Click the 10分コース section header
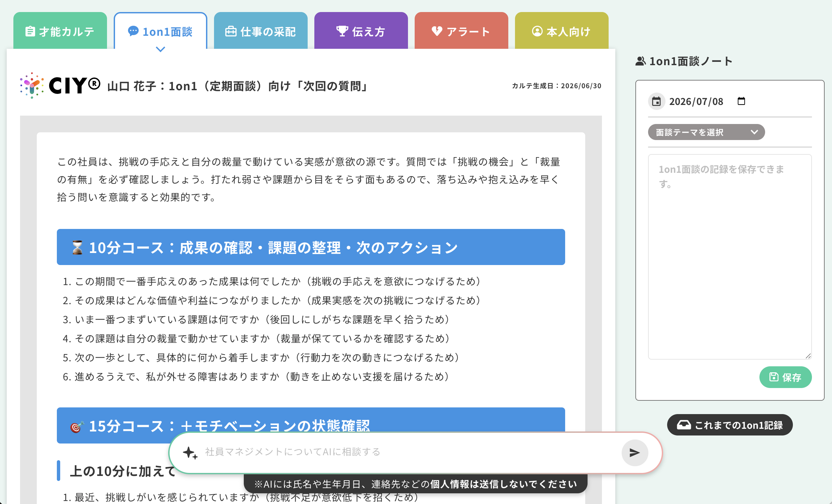Screen dimensions: 832x504 (x=311, y=247)
